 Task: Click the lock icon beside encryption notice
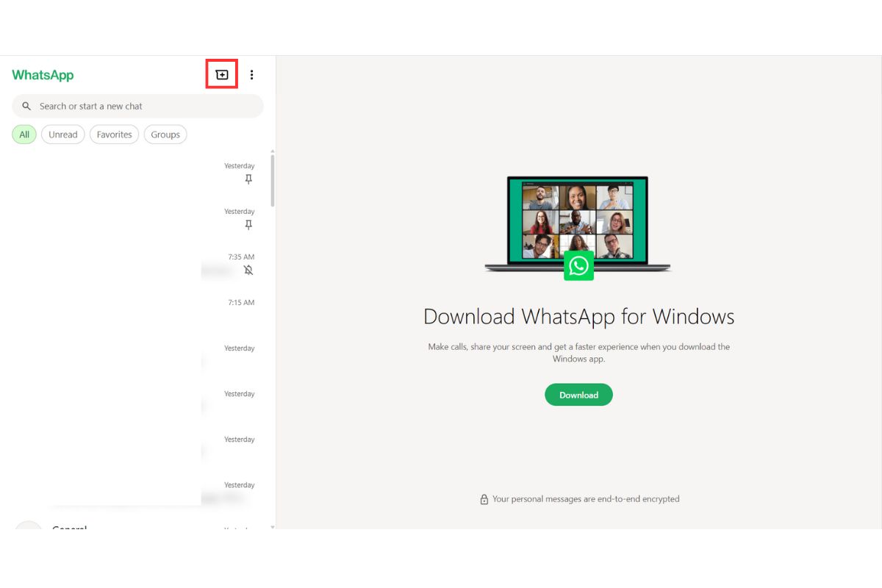484,499
